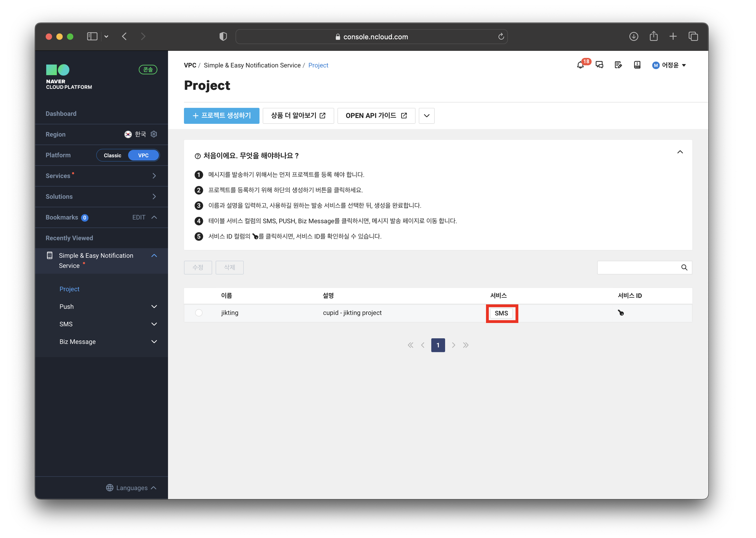Screen dimensions: 756x538
Task: Click the search magnifier icon
Action: tap(684, 268)
